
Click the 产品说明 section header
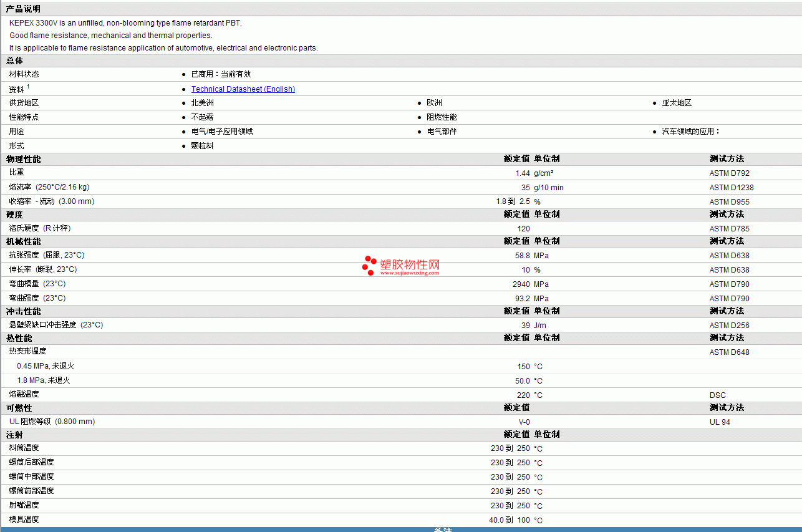[23, 9]
